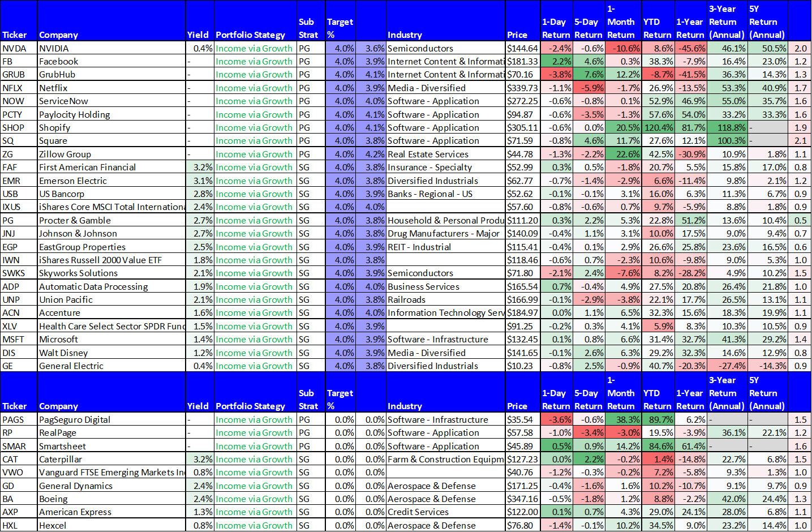Select Shopify's 120.4% YTD return cell

point(658,127)
